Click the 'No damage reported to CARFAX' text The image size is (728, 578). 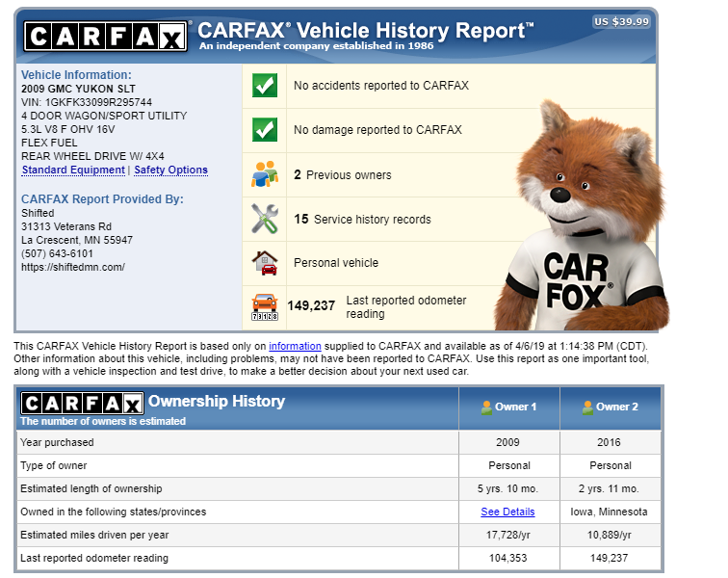(377, 130)
